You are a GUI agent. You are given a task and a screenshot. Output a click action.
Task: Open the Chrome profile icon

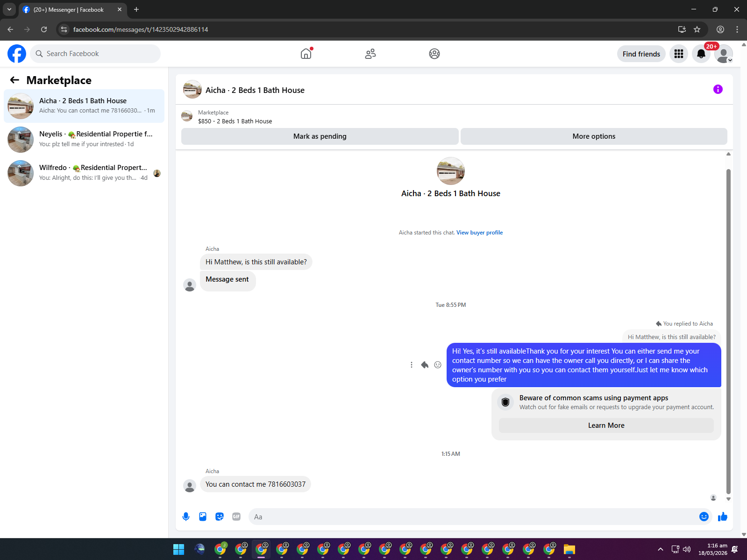(x=720, y=29)
